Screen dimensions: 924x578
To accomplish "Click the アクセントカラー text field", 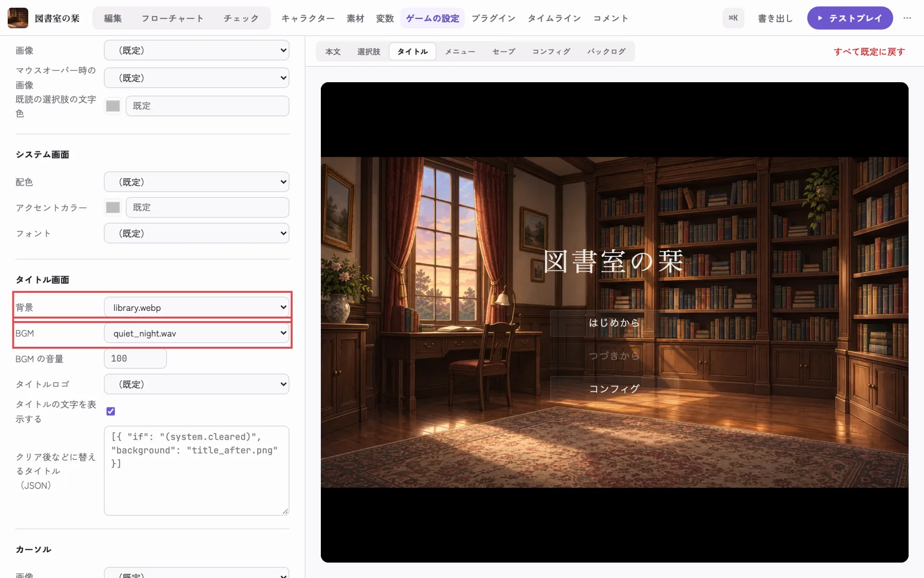I will 207,208.
